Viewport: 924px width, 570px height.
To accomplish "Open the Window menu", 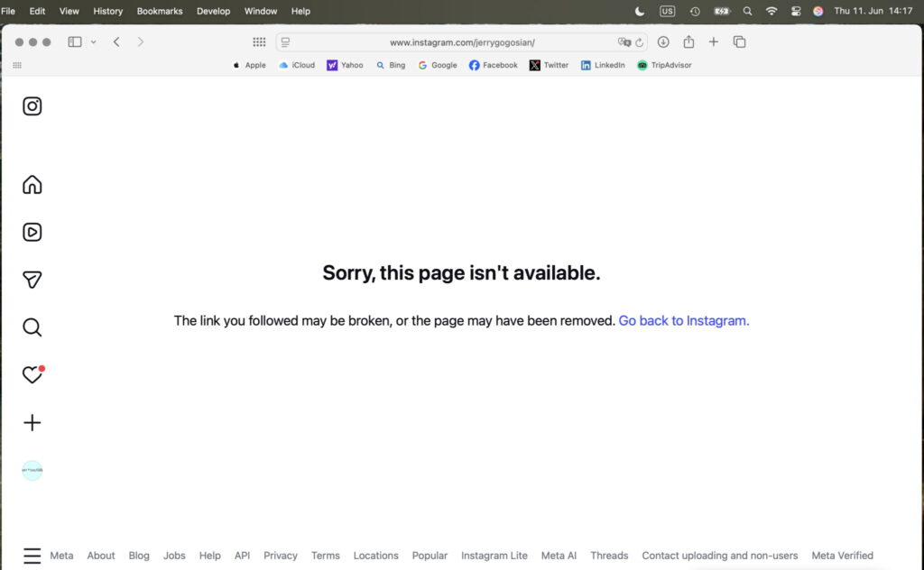I will coord(261,11).
